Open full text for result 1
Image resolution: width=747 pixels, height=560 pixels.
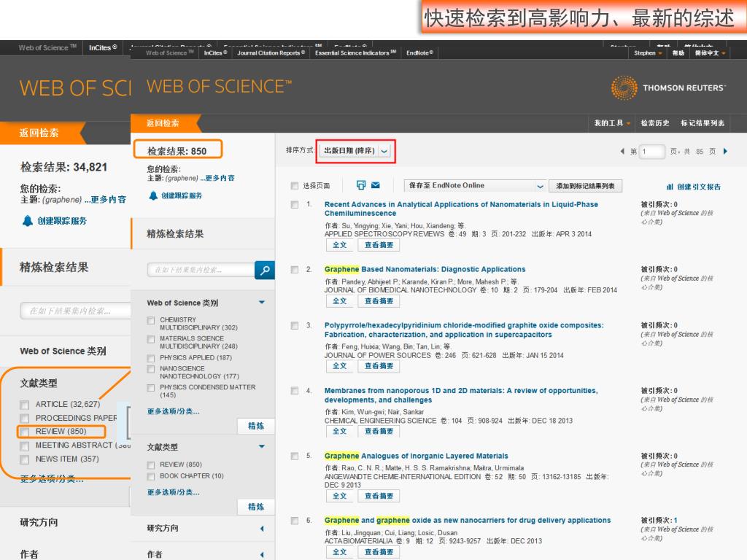click(x=340, y=245)
